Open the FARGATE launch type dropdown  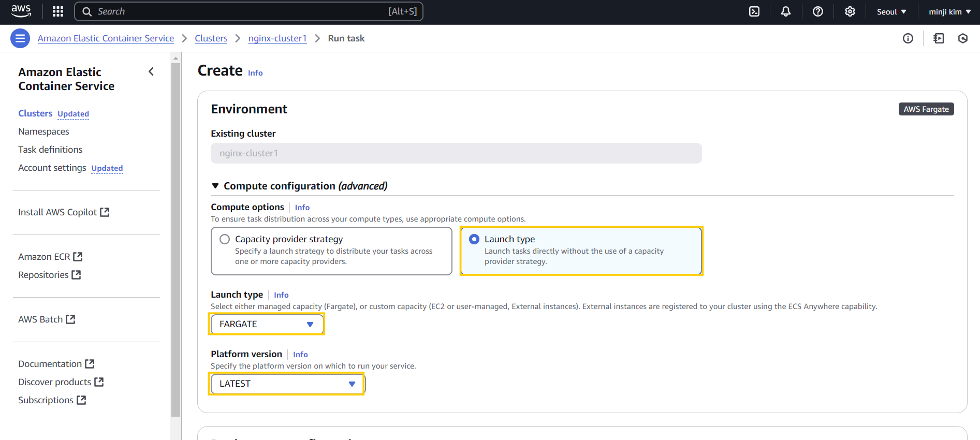pos(267,324)
